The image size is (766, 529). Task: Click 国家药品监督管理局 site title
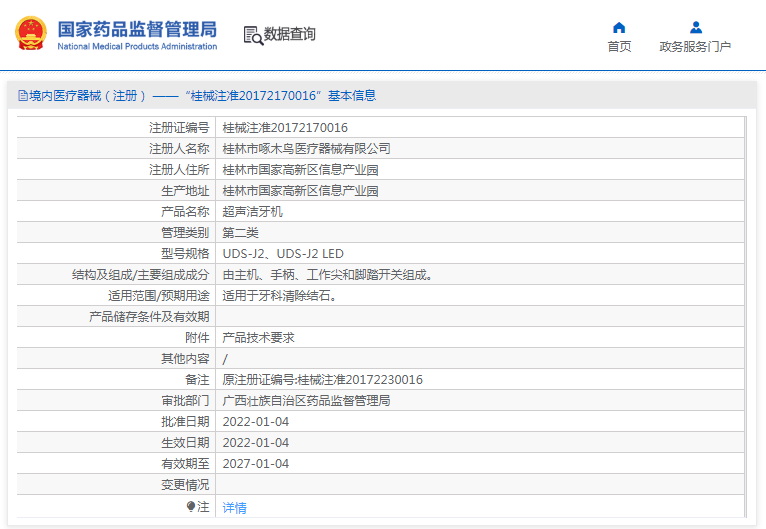click(137, 29)
